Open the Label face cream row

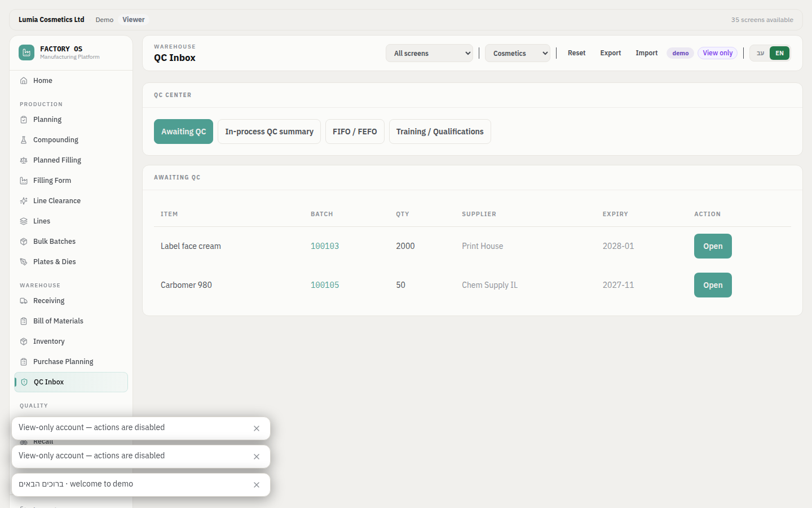(x=713, y=246)
